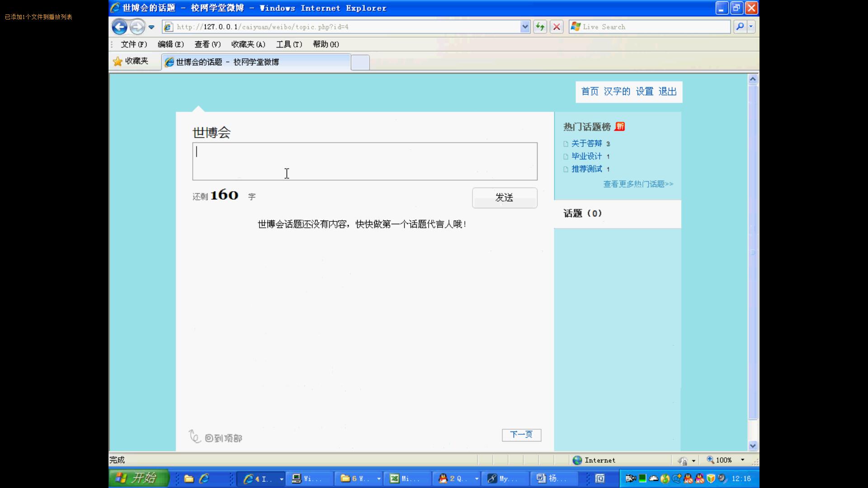The width and height of the screenshot is (868, 488).
Task: Click the tray clock showing 12:16
Action: [x=741, y=479]
